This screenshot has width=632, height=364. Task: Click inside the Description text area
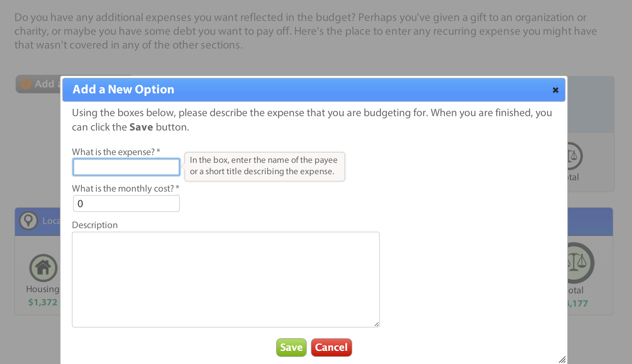tap(225, 278)
